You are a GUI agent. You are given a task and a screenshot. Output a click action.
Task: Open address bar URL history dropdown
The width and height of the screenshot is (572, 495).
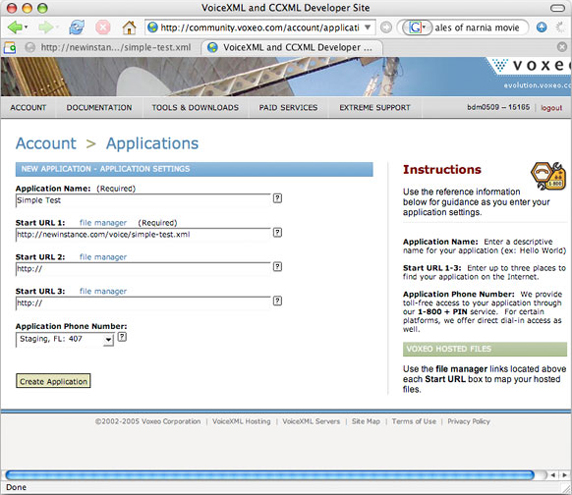point(367,27)
